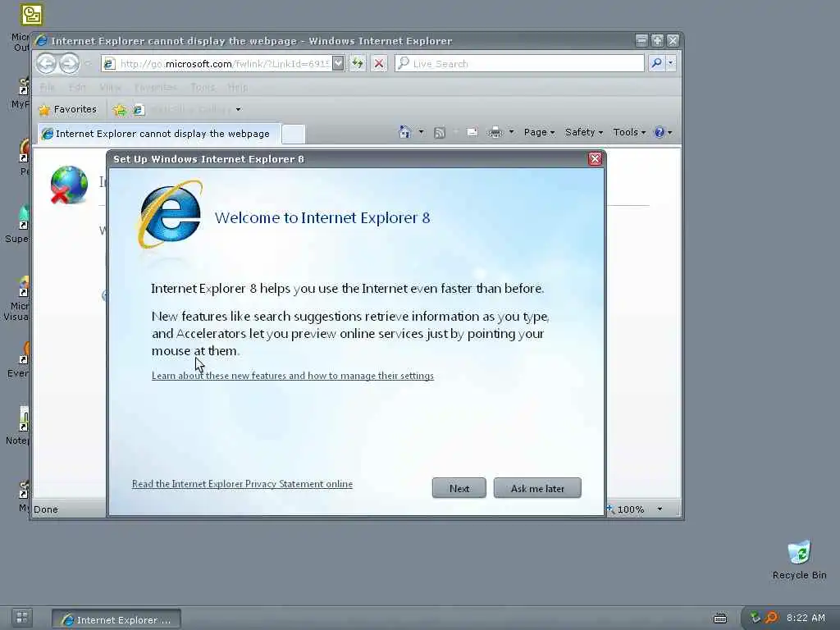This screenshot has height=630, width=840.
Task: Click the orange magnifier tray icon
Action: pyautogui.click(x=771, y=618)
